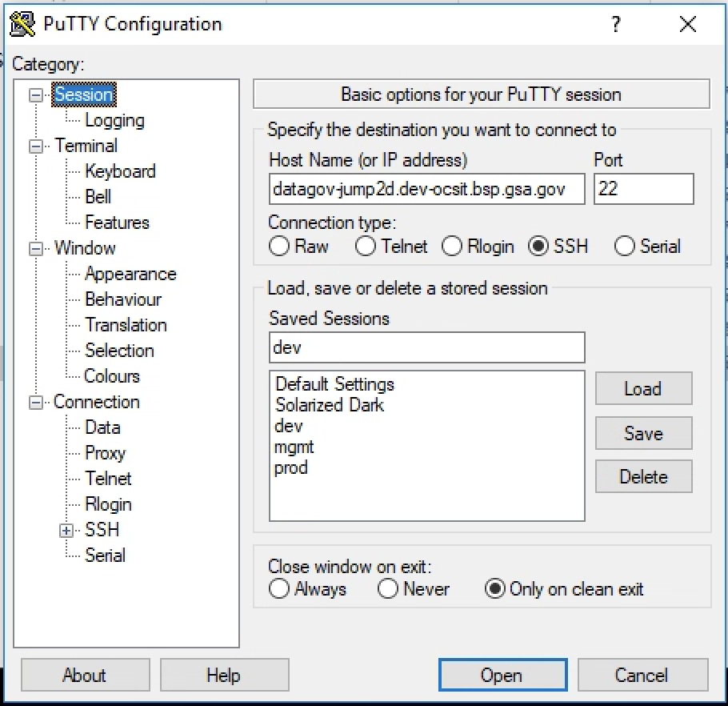
Task: Click the Cancel button
Action: pos(642,675)
